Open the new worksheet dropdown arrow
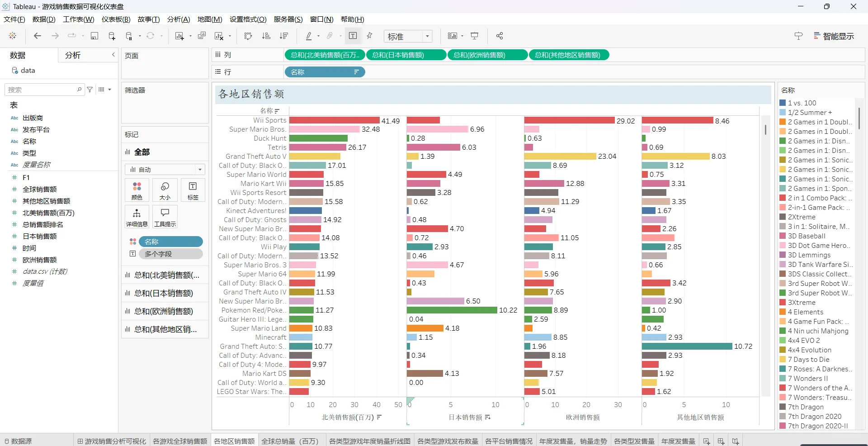Image resolution: width=868 pixels, height=446 pixels. click(x=190, y=36)
